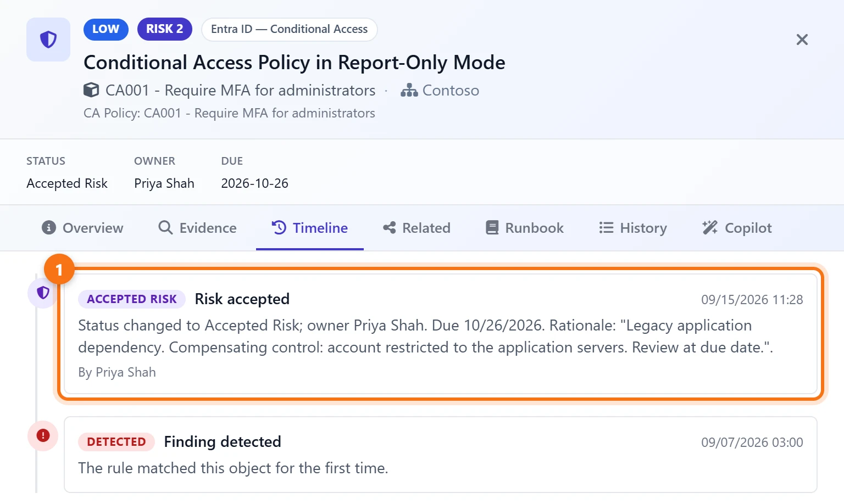The image size is (844, 504).
Task: Click the book icon on Runbook tab
Action: coord(492,227)
